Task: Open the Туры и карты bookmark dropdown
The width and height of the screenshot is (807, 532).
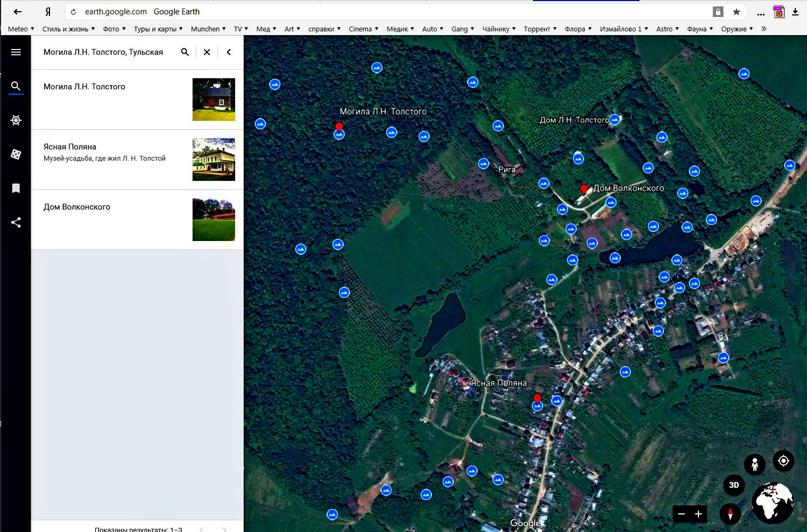Action: (x=158, y=29)
